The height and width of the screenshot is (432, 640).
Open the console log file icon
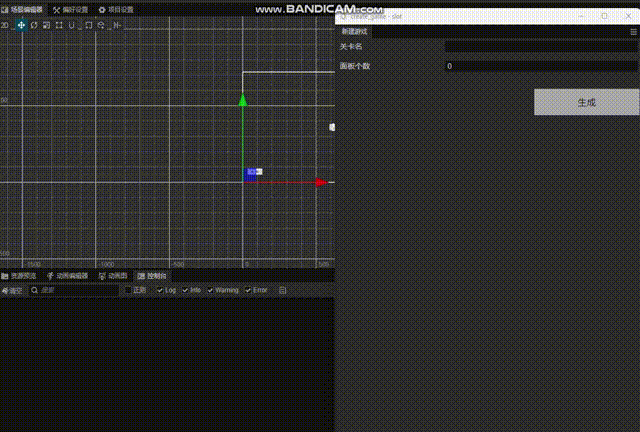282,290
